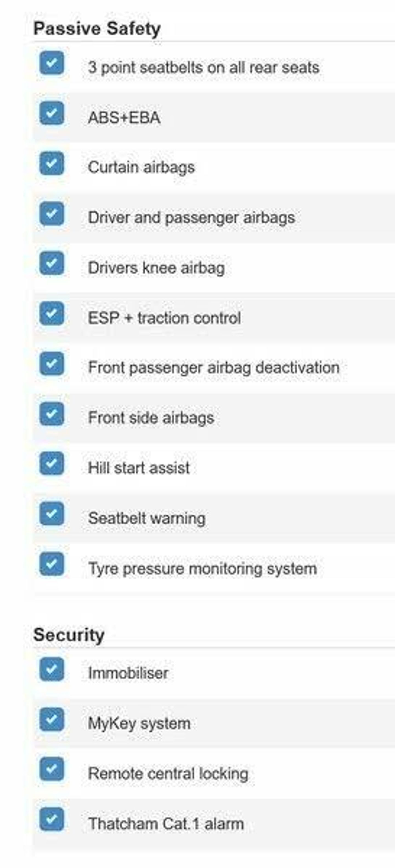Click the Immobiliser label text

[x=128, y=673]
